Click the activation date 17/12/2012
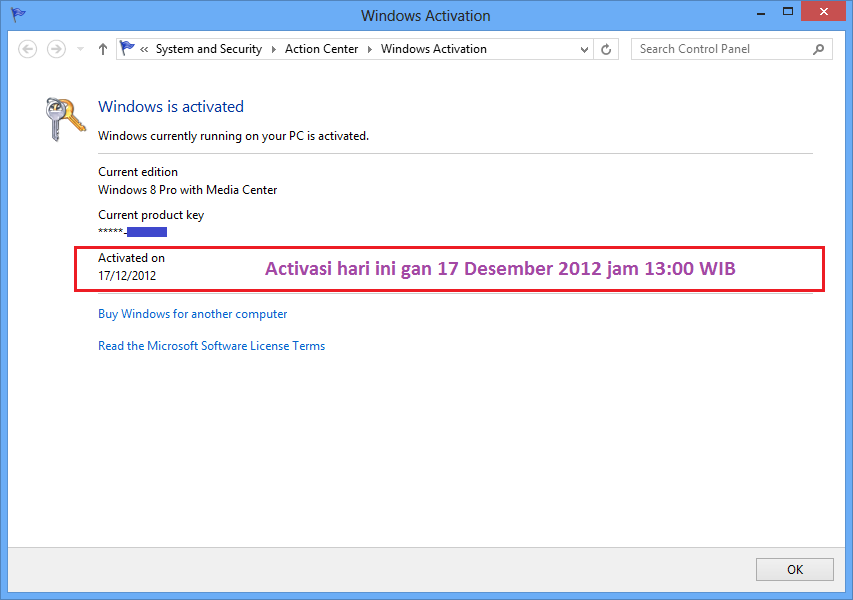This screenshot has width=853, height=600. point(127,276)
